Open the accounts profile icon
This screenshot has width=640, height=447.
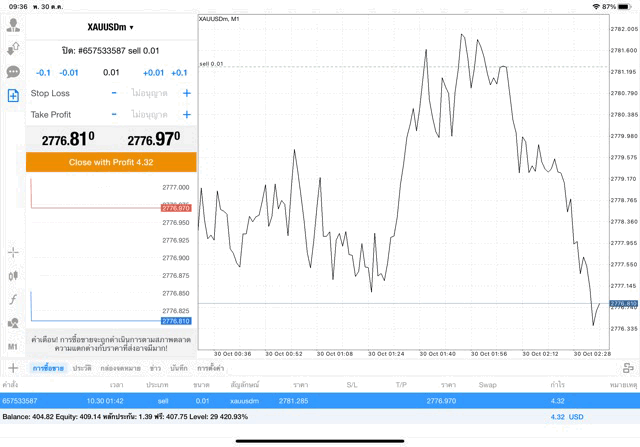[13, 26]
